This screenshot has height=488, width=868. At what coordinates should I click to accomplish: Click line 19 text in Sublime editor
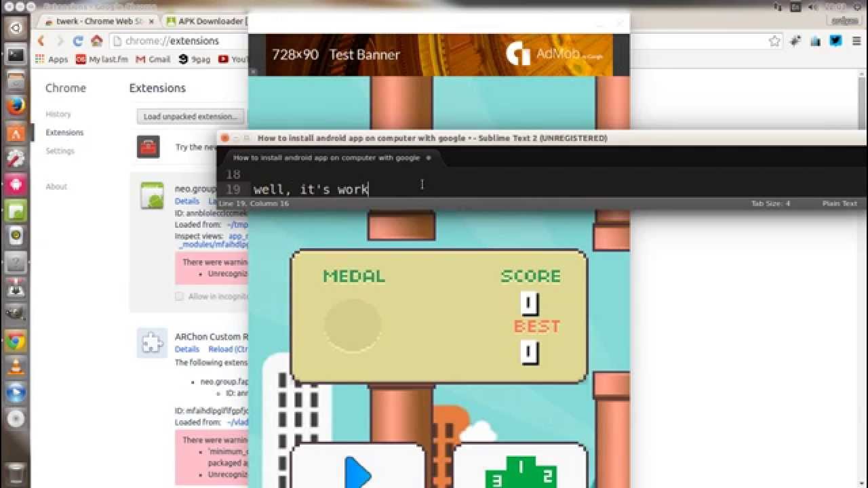click(x=311, y=189)
